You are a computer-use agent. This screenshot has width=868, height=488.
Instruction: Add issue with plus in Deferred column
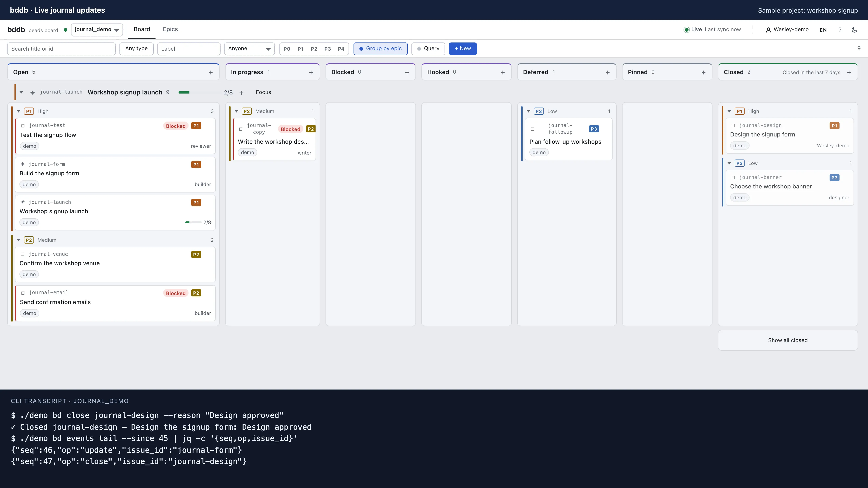click(608, 72)
